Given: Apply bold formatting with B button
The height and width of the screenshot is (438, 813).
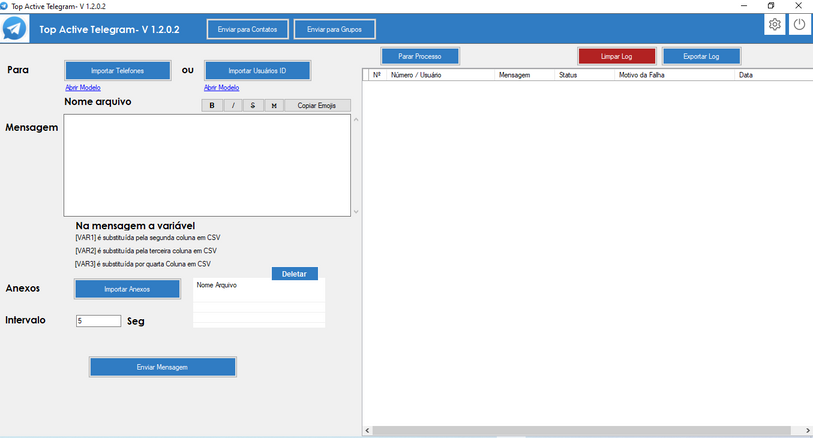Looking at the screenshot, I should pyautogui.click(x=212, y=105).
